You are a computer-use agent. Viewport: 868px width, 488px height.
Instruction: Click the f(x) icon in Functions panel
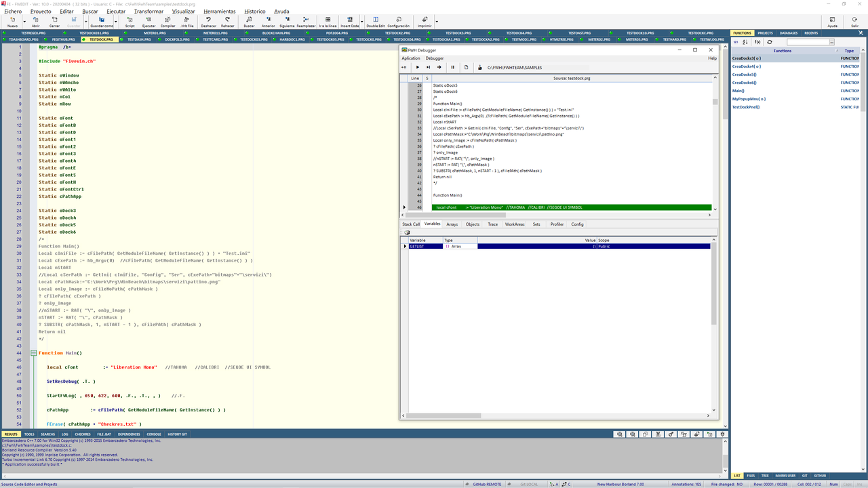[x=757, y=42]
